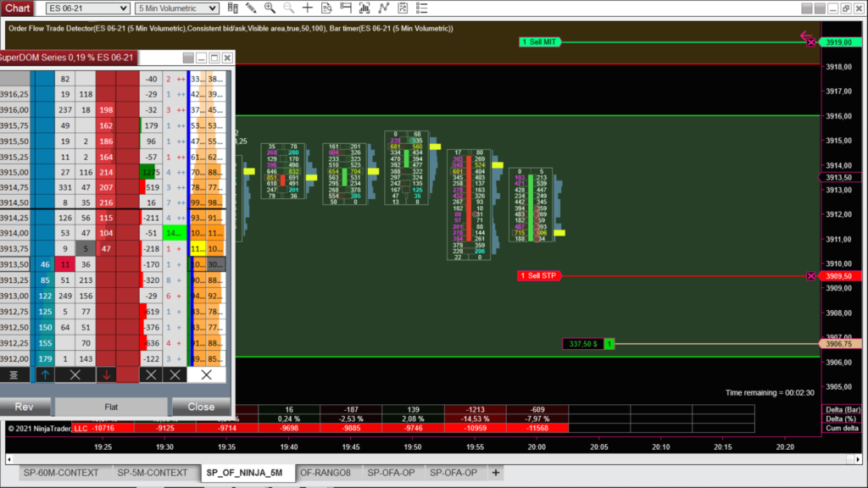This screenshot has width=868, height=488.
Task: Select the 1 Sell MIT order label
Action: pos(540,42)
